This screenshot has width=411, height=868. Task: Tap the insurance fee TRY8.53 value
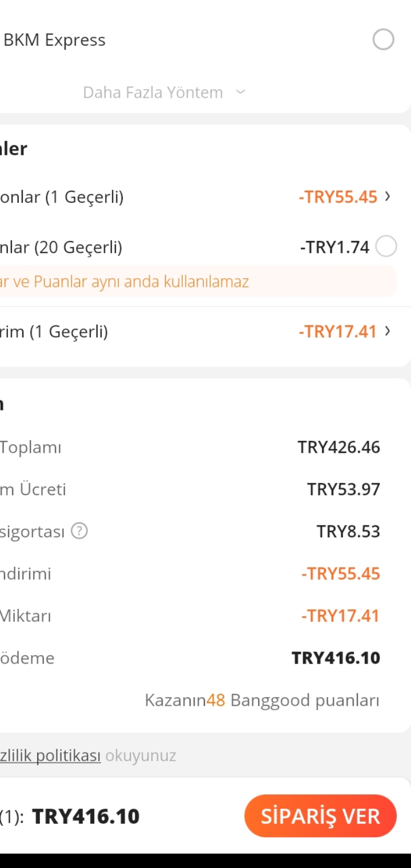tap(348, 532)
